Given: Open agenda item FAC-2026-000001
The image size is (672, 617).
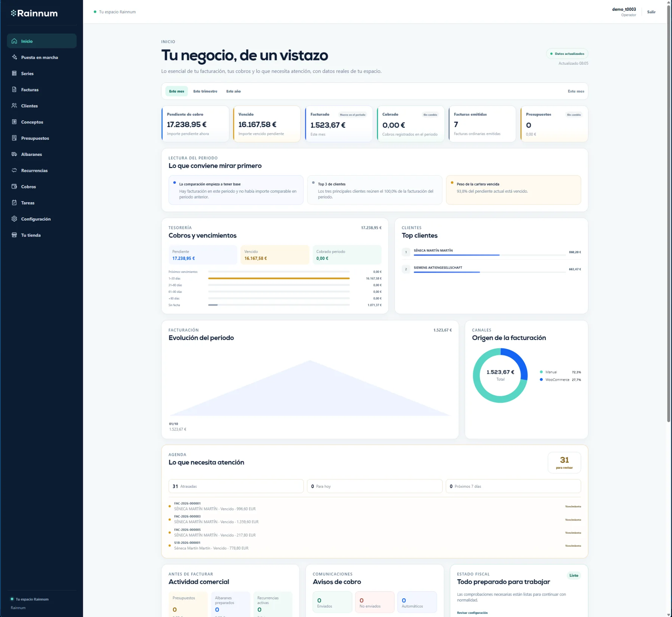Looking at the screenshot, I should pyautogui.click(x=374, y=506).
